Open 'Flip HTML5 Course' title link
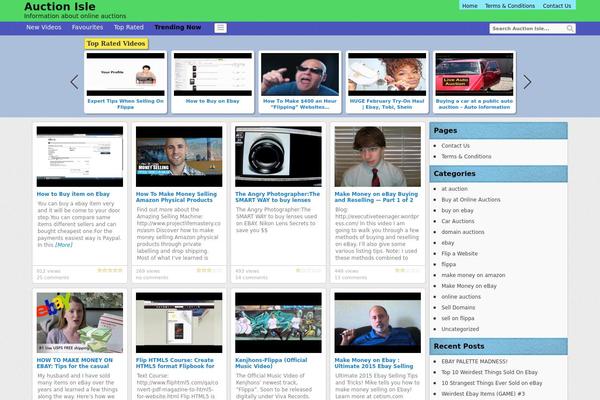Screen dimensions: 600x400 [x=175, y=363]
